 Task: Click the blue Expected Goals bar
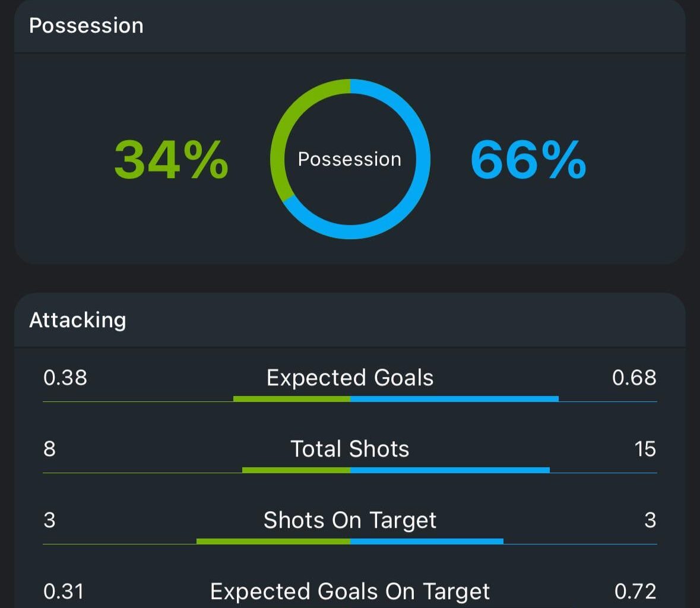[454, 398]
